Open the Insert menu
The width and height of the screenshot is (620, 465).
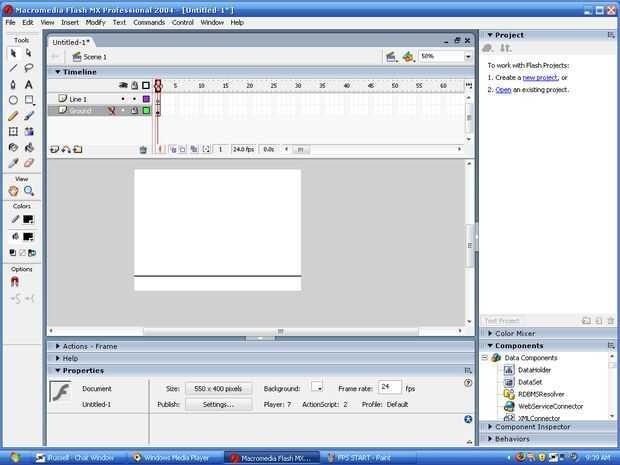70,23
